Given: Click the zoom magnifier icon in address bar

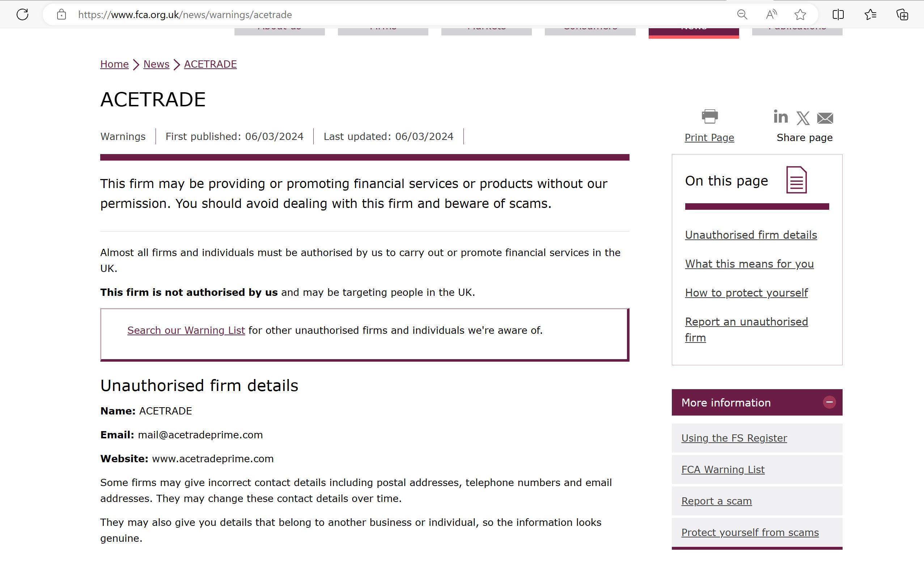Looking at the screenshot, I should click(742, 14).
